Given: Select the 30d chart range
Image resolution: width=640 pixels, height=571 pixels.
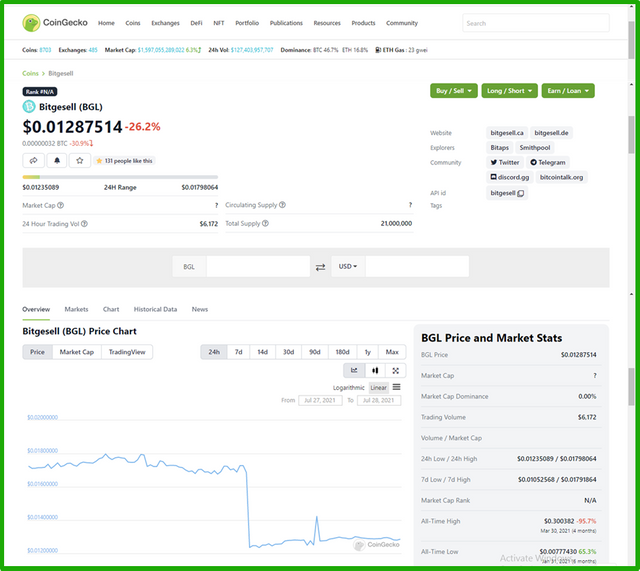Looking at the screenshot, I should click(289, 352).
